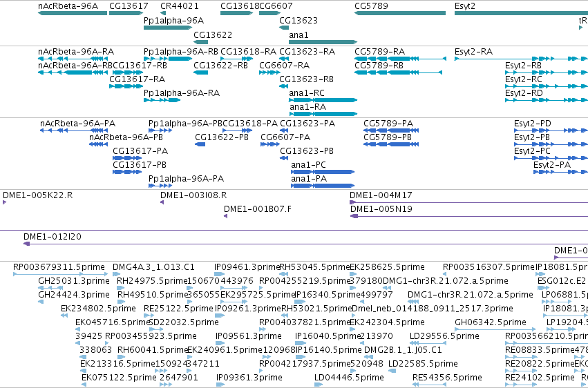Click the GH06342.5prime EST line
This screenshot has height=388, width=588.
click(495, 329)
